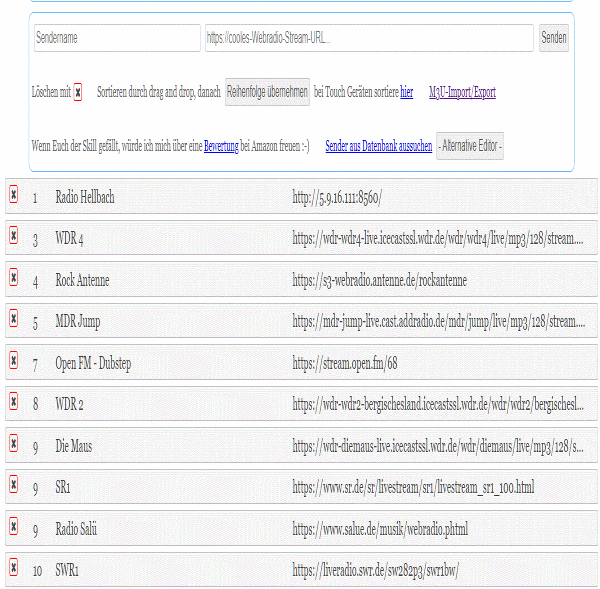Remove Open FM - Dubstep station
The image size is (600, 589).
click(x=13, y=360)
